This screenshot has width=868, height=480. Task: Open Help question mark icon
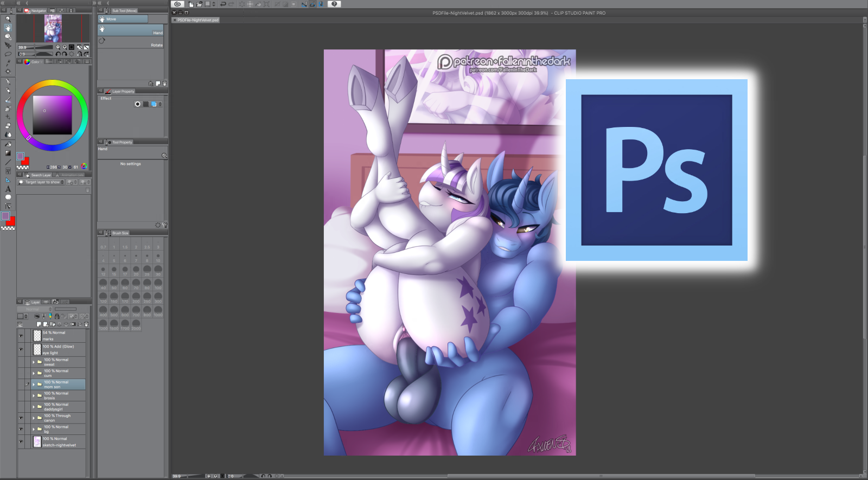(x=334, y=4)
